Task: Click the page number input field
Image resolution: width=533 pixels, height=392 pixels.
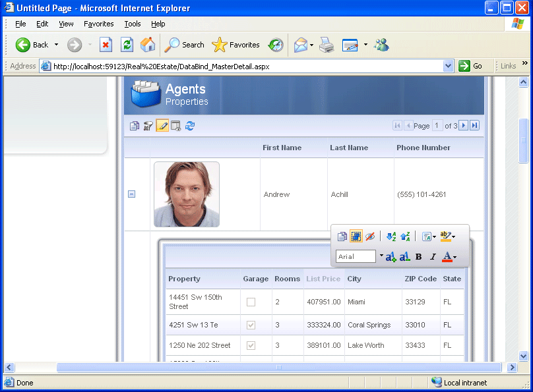Action: (437, 126)
